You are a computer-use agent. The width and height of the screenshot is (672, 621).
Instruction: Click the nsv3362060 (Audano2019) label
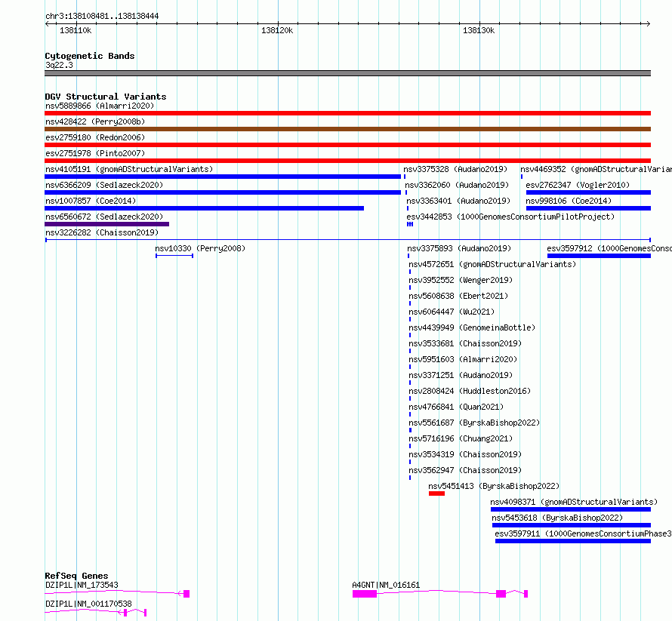(x=457, y=185)
